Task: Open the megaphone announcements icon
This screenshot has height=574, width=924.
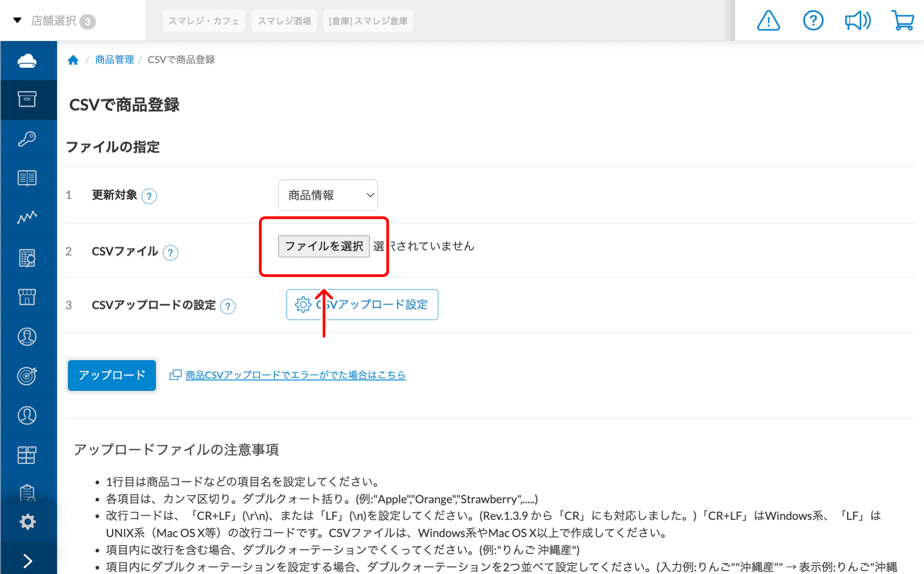Action: tap(857, 21)
